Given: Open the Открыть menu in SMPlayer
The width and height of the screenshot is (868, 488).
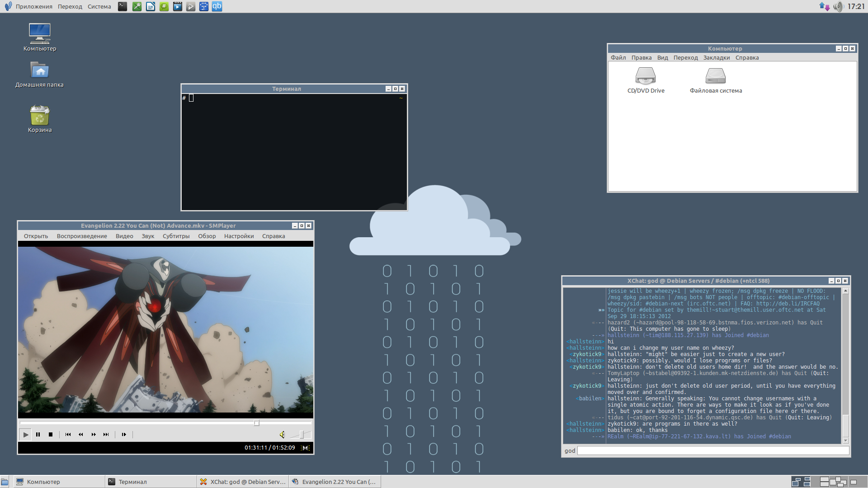Looking at the screenshot, I should coord(36,236).
